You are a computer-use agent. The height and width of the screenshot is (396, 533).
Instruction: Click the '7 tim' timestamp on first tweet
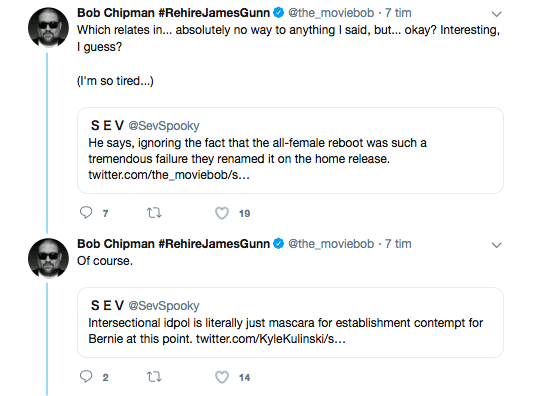(398, 13)
